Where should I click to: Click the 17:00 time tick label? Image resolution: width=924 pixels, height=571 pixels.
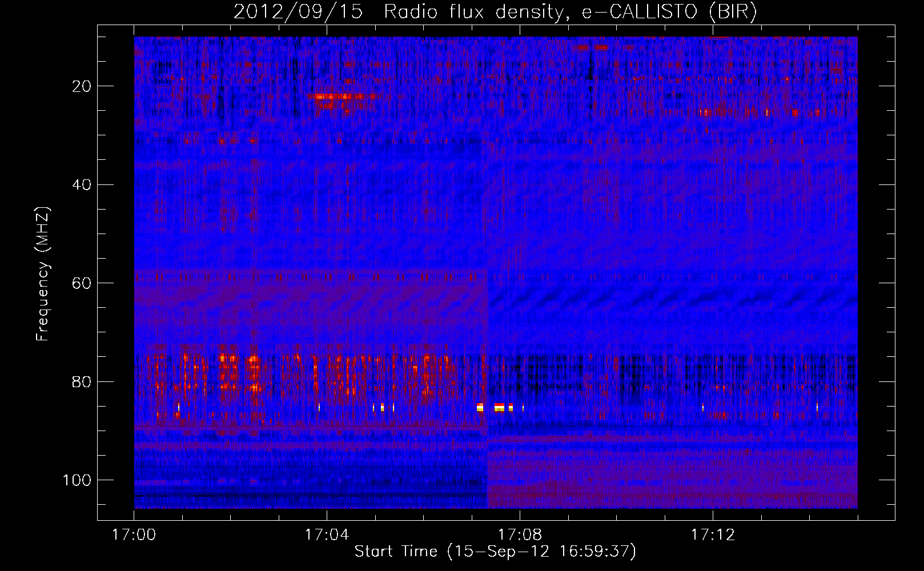pos(134,535)
